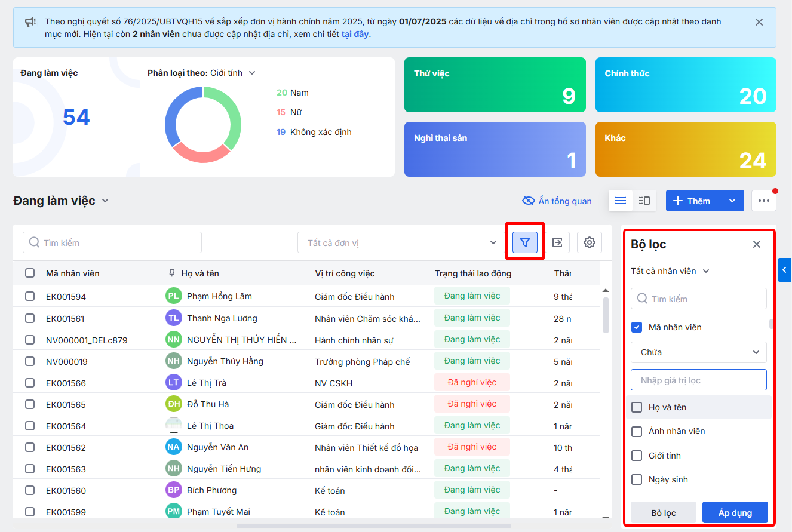The width and height of the screenshot is (792, 532).
Task: Open the Thêm button dropdown arrow
Action: 732,201
